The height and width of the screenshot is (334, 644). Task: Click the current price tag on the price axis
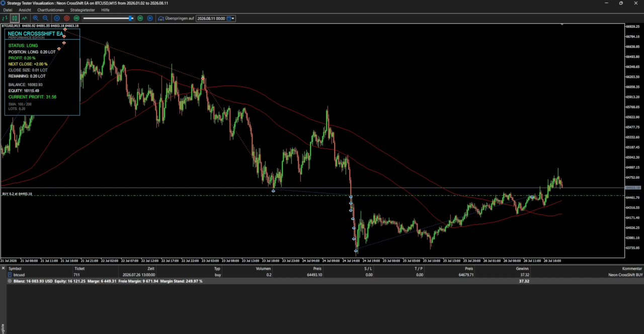pyautogui.click(x=633, y=188)
